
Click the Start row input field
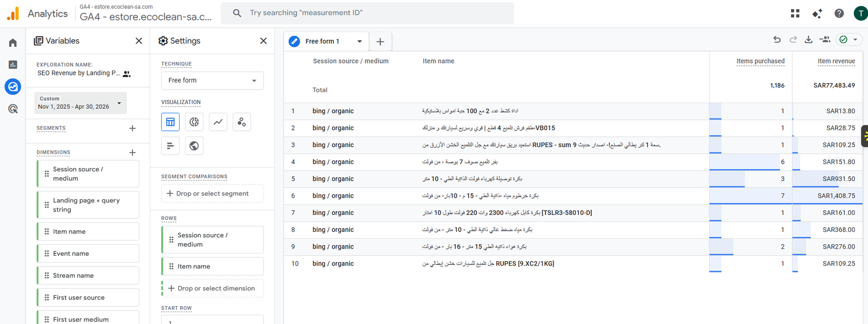pyautogui.click(x=212, y=320)
